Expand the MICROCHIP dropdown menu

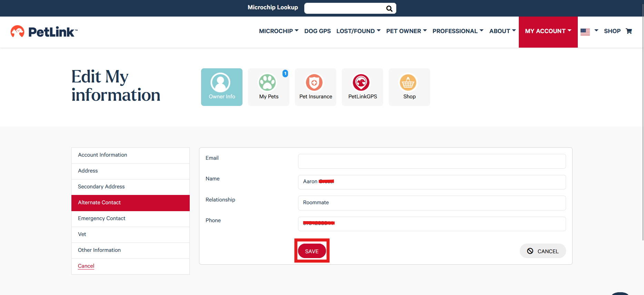coord(279,31)
